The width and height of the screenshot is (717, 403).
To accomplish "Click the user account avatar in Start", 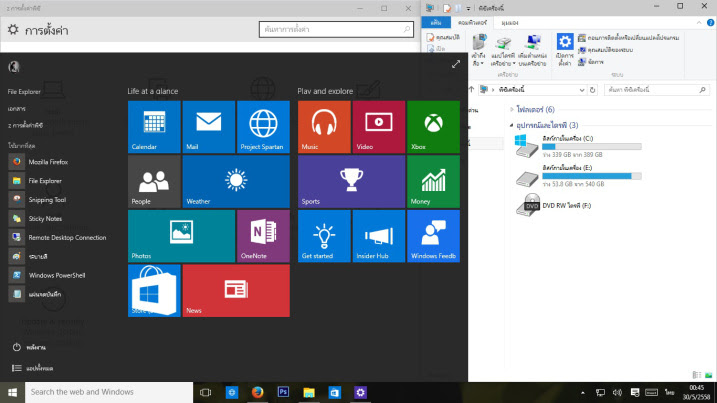I will [x=14, y=67].
